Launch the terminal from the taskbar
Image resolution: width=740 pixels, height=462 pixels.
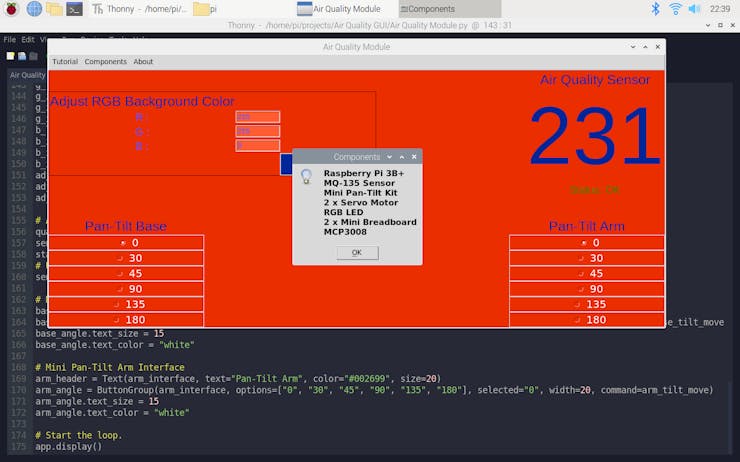point(74,8)
